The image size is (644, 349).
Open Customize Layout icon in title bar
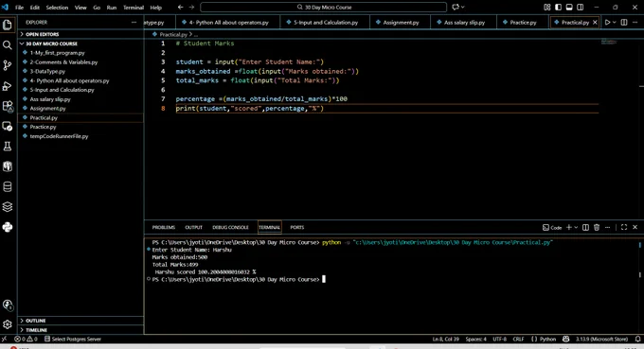point(547,7)
